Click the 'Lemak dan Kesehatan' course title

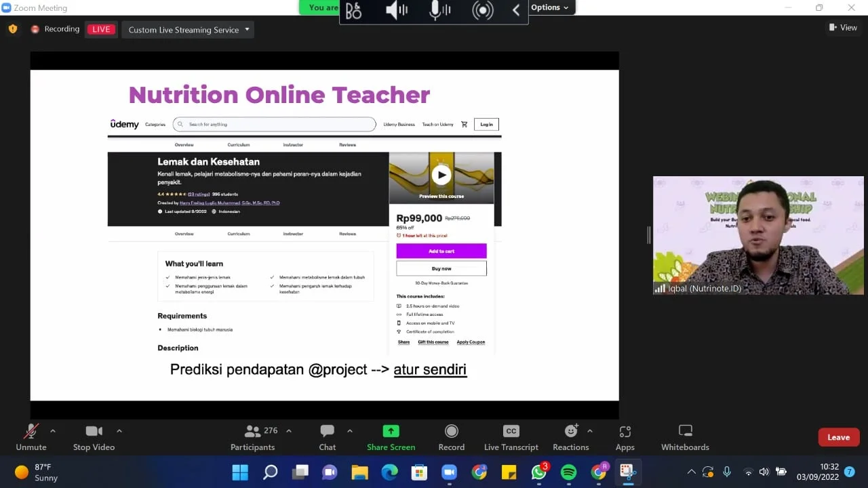[x=209, y=161]
